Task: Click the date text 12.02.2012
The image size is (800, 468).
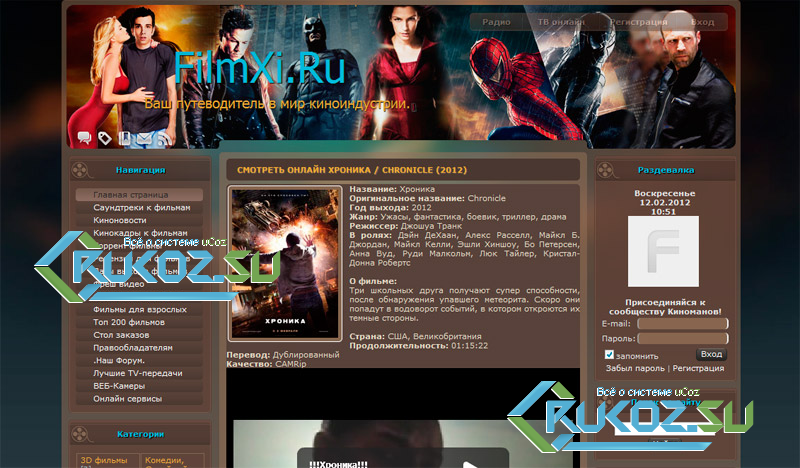Action: point(665,203)
